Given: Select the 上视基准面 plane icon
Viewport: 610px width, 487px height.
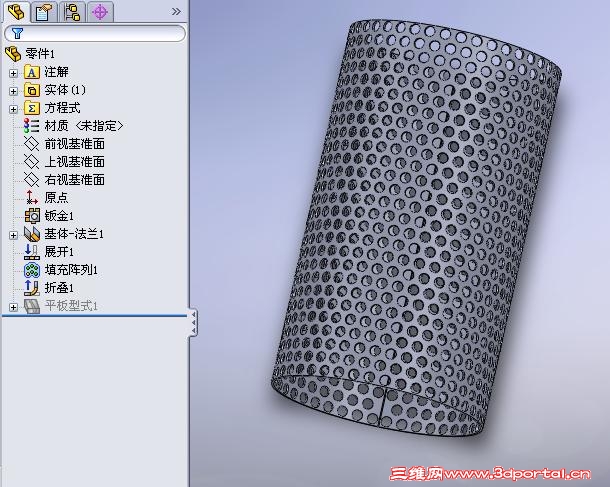Looking at the screenshot, I should pos(32,161).
